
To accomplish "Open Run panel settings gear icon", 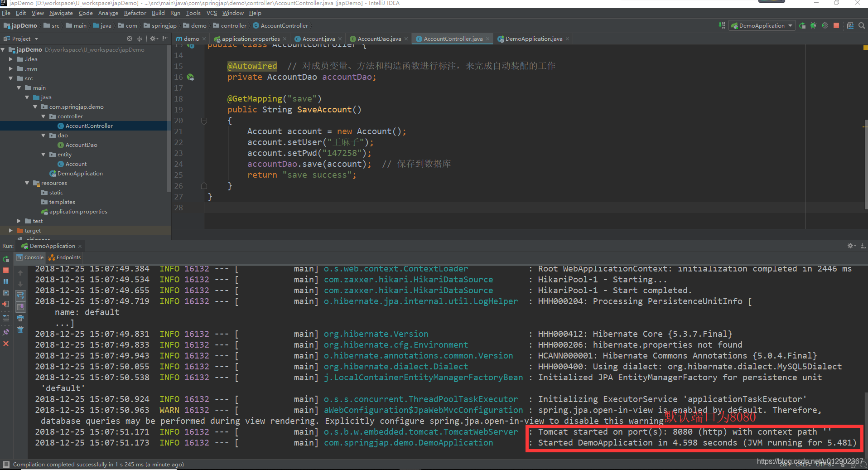I will [851, 246].
